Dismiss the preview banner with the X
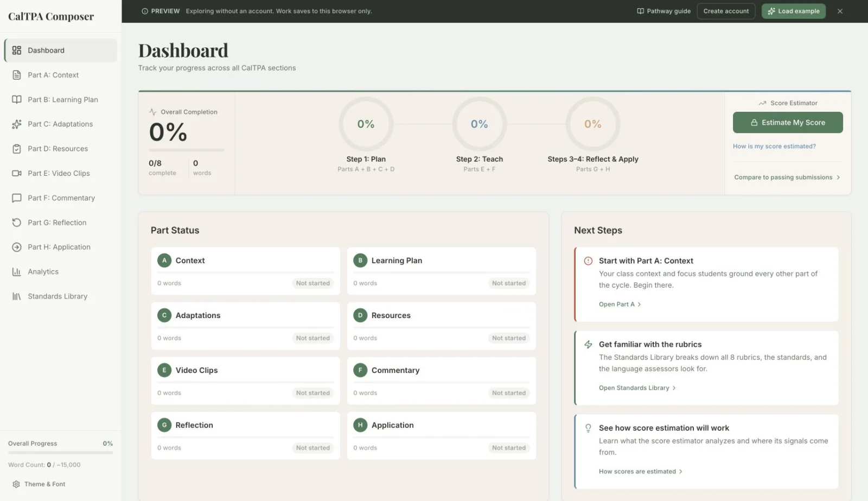The width and height of the screenshot is (868, 501). (840, 11)
